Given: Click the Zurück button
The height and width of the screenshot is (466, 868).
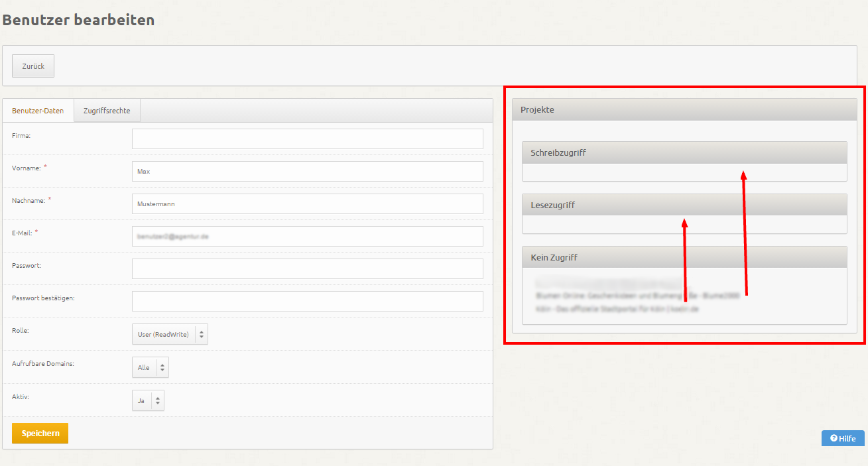Looking at the screenshot, I should coord(33,66).
